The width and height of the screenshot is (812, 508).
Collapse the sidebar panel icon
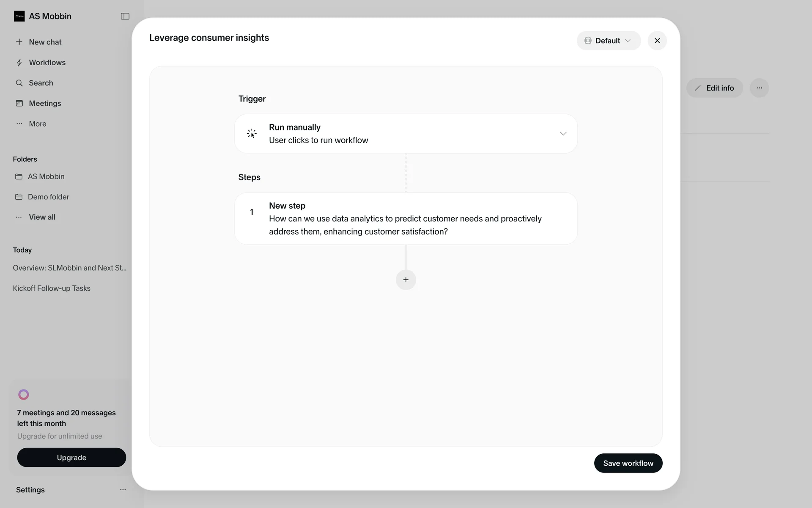[x=125, y=16]
